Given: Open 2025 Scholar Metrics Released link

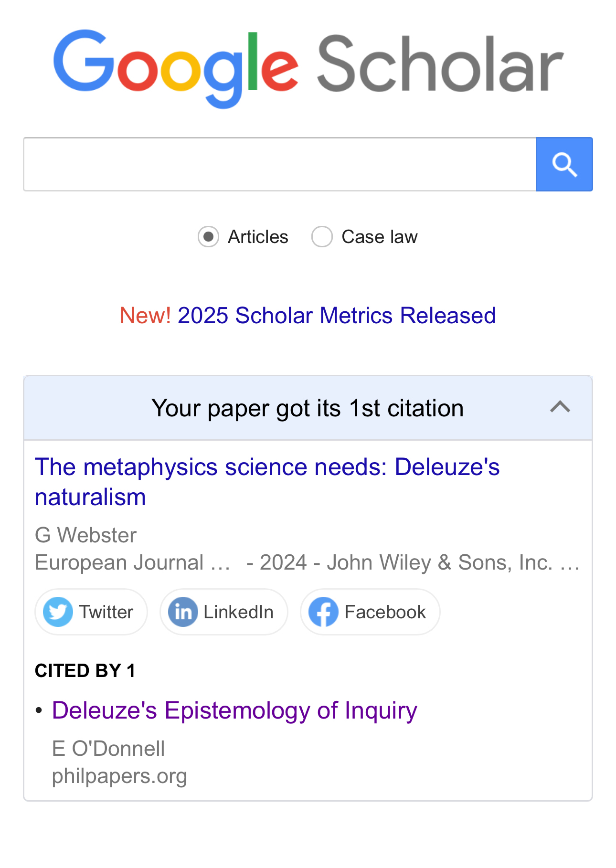Looking at the screenshot, I should point(336,316).
